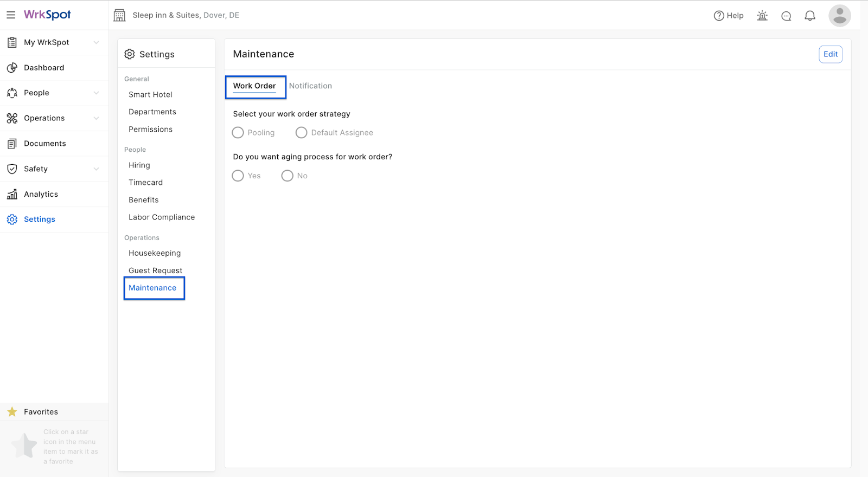Click the My WrkSpot menu label
The image size is (868, 477).
[x=47, y=42]
